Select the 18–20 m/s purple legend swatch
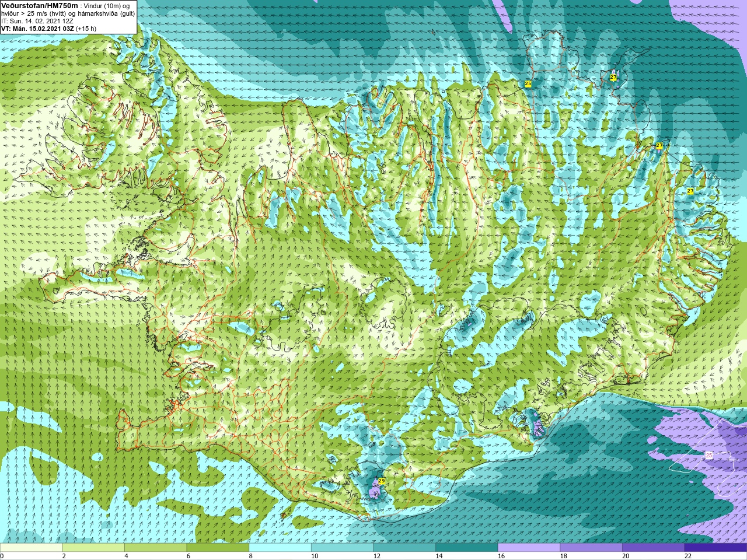This screenshot has width=747, height=560. (x=591, y=548)
